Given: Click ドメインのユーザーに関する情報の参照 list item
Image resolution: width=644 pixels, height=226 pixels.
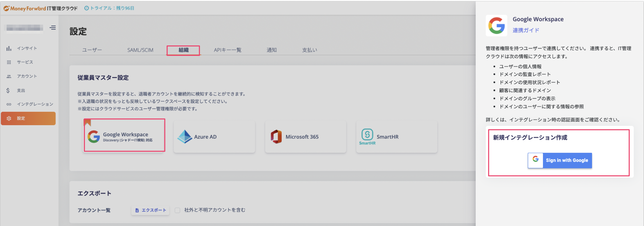Looking at the screenshot, I should pos(541,107).
